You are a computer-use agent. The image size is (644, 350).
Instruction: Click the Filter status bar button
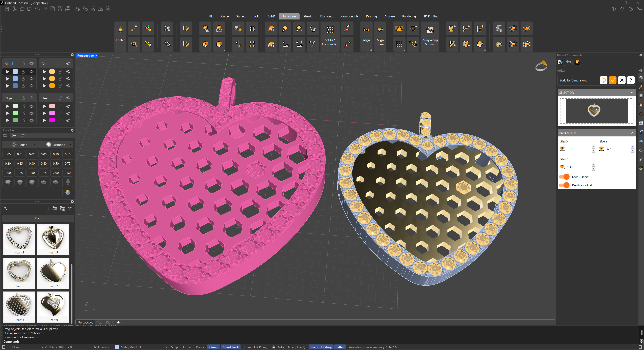point(340,347)
